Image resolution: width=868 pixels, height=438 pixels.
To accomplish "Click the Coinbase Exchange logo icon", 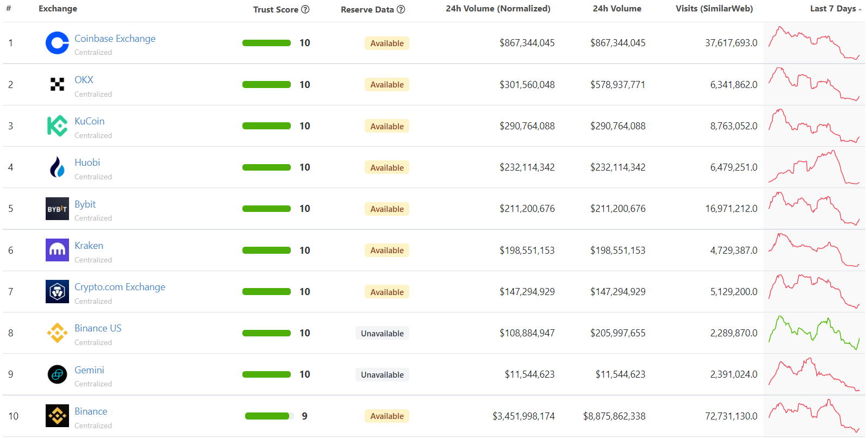I will [57, 43].
